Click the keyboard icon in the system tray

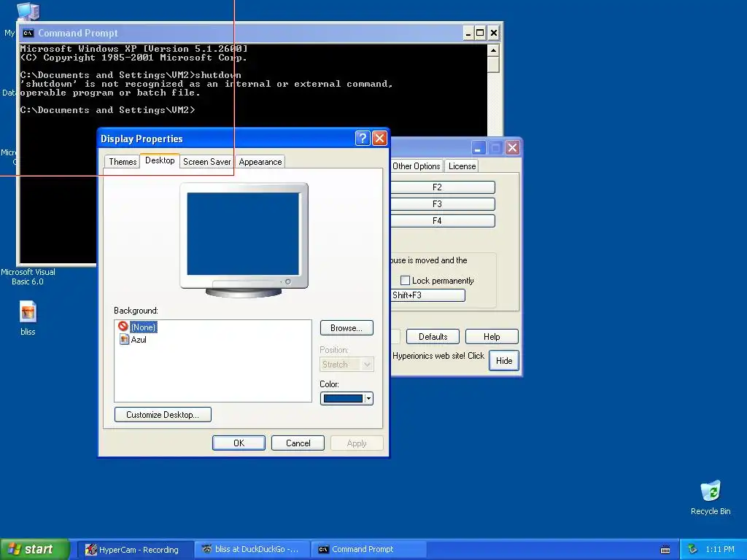pos(665,550)
